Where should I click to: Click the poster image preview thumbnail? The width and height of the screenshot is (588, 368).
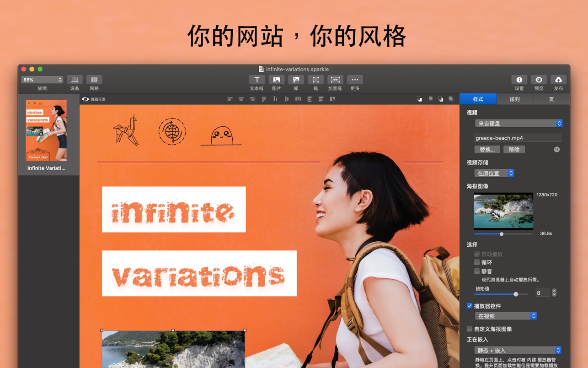(503, 211)
